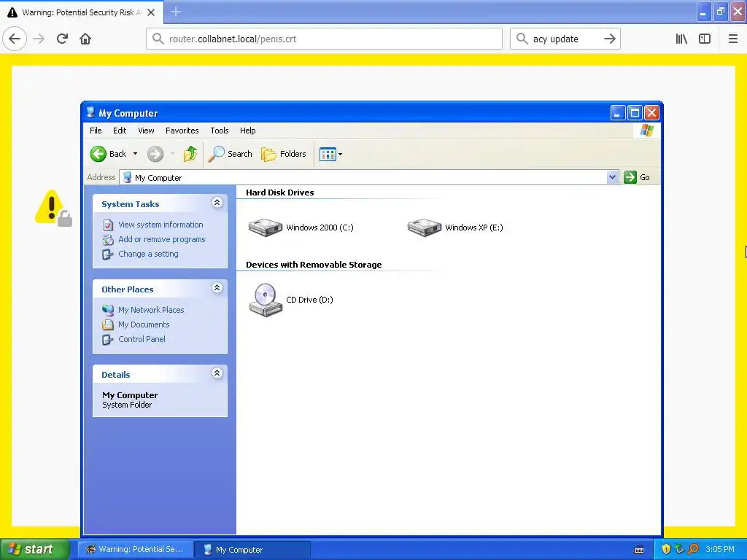Open the File menu
The height and width of the screenshot is (560, 747).
96,131
